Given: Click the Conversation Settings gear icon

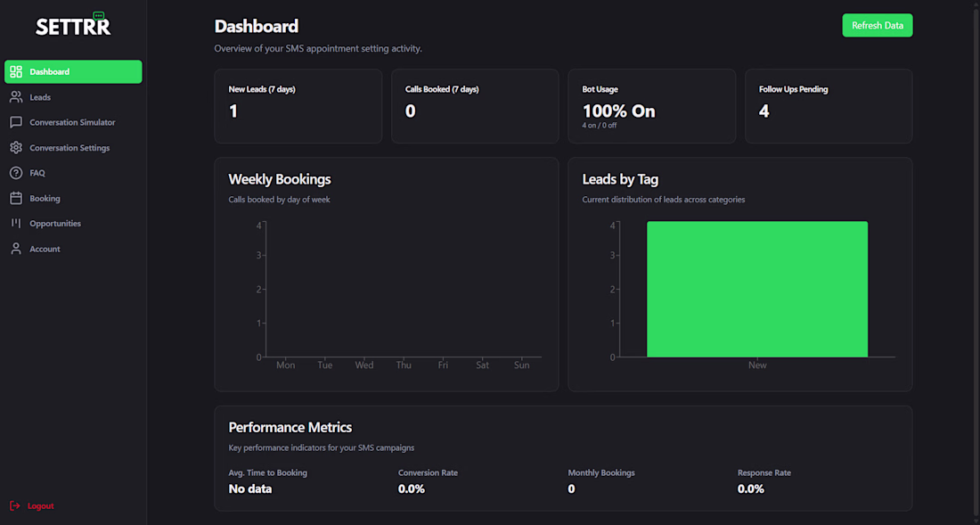Looking at the screenshot, I should 16,148.
